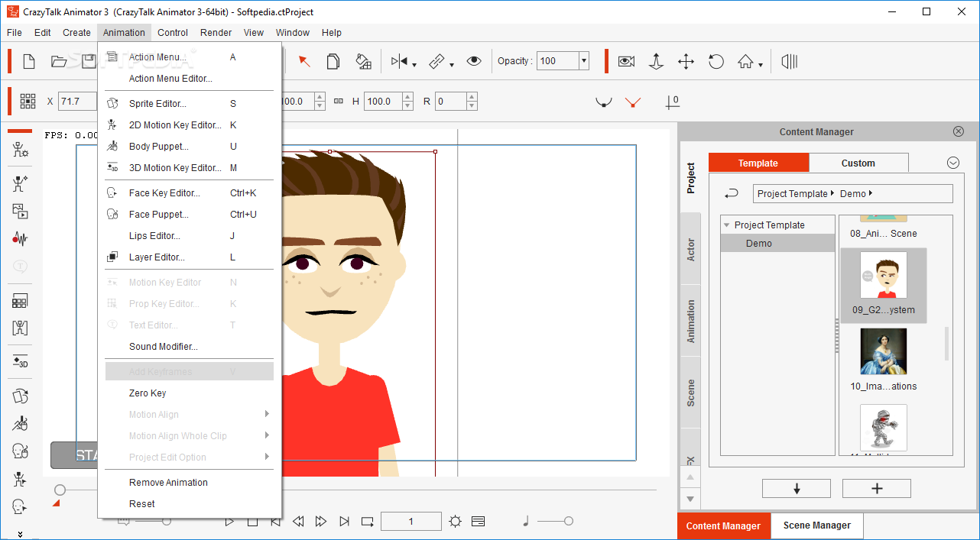The image size is (980, 540).
Task: Click the pivot zero icon
Action: [x=672, y=102]
